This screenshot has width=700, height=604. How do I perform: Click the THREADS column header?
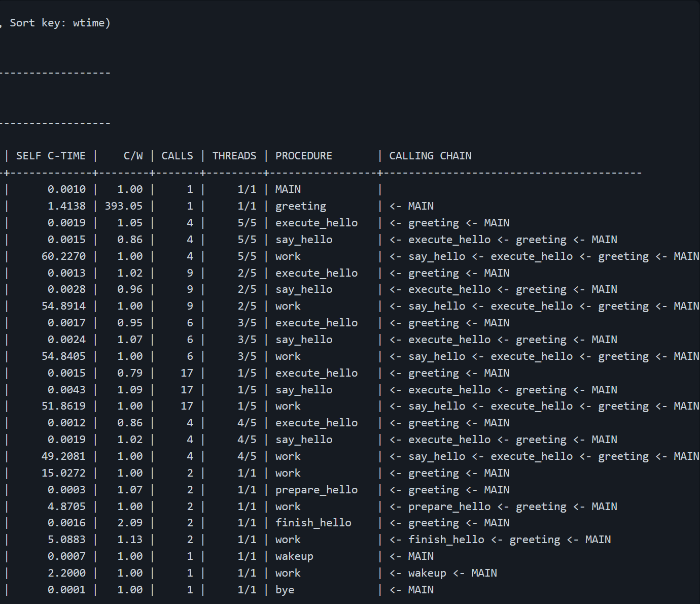coord(234,156)
